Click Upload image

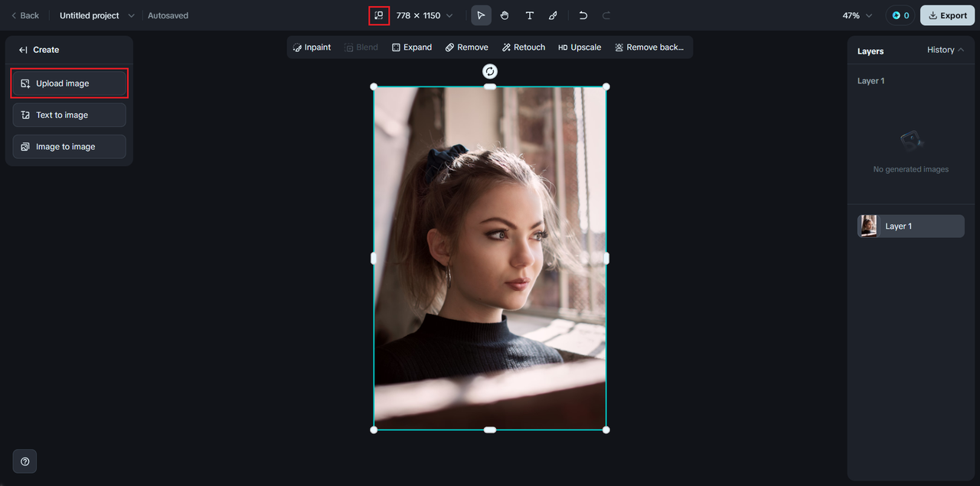(x=69, y=83)
